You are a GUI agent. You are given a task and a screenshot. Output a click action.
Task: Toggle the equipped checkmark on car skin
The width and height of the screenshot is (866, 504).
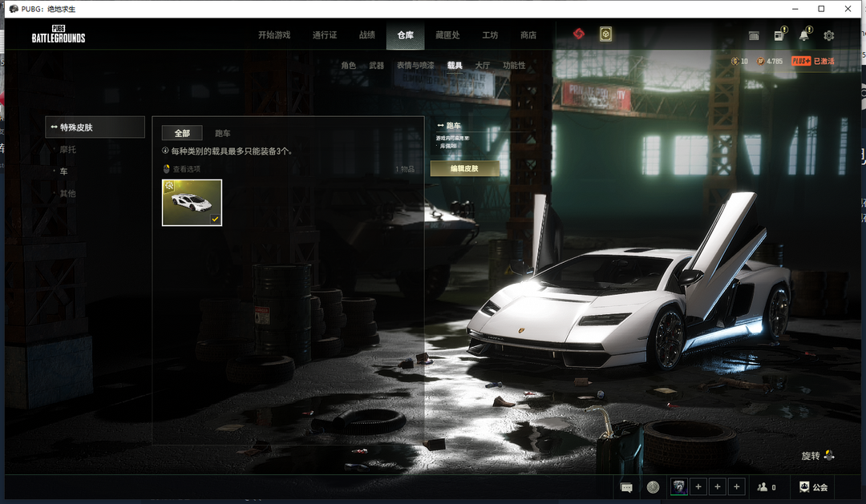(215, 220)
